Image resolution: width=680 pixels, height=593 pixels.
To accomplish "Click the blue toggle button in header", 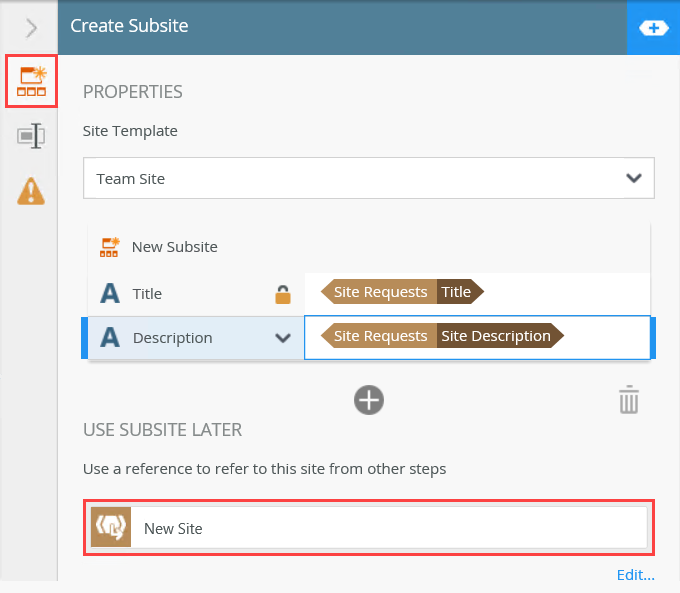I will coord(652,28).
